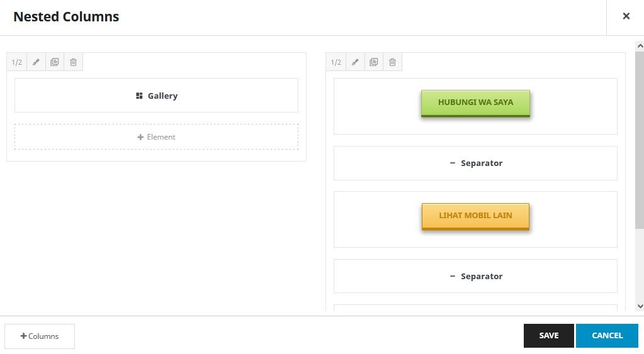
Task: Add a new Element to left column
Action: pos(156,136)
